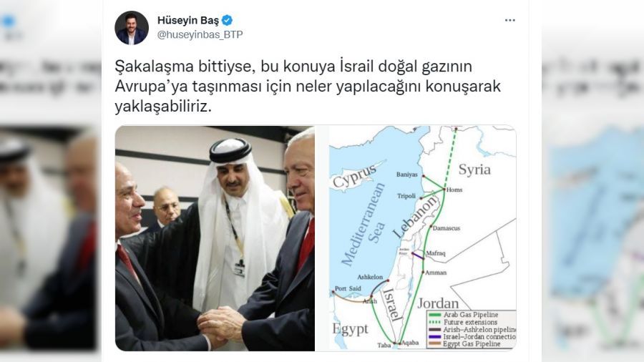Click the blue Israel–Jordan connection legend marker
The height and width of the screenshot is (362, 644).
(x=434, y=336)
